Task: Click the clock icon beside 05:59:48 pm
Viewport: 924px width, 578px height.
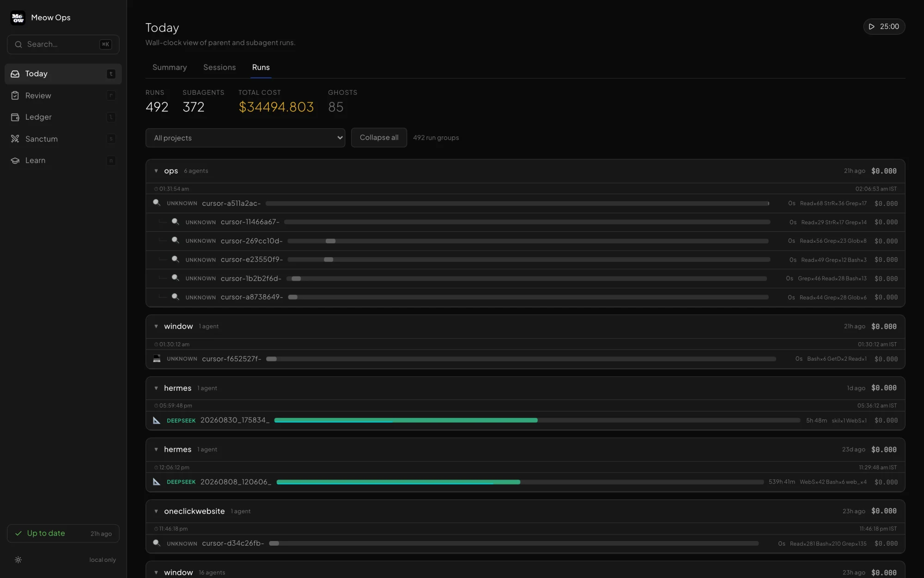Action: coord(156,406)
